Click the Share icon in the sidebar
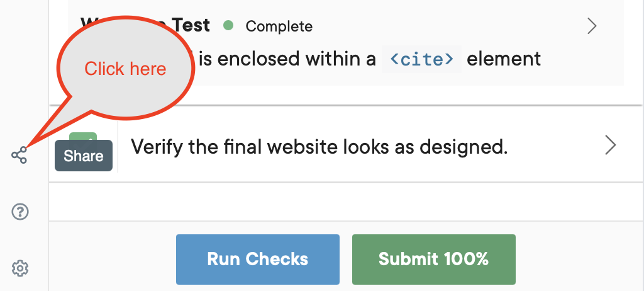Viewport: 644px width, 291px height. click(x=19, y=155)
